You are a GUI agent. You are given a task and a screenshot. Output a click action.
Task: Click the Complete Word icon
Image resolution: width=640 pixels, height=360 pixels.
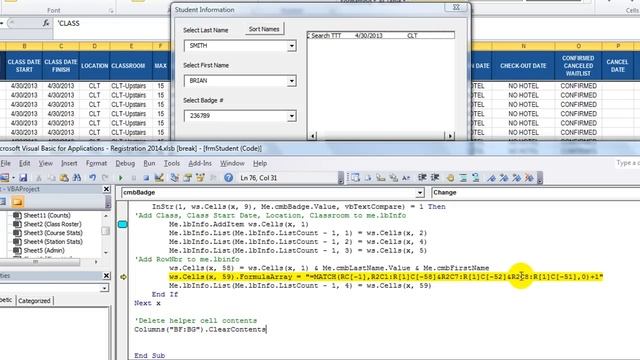click(406, 178)
